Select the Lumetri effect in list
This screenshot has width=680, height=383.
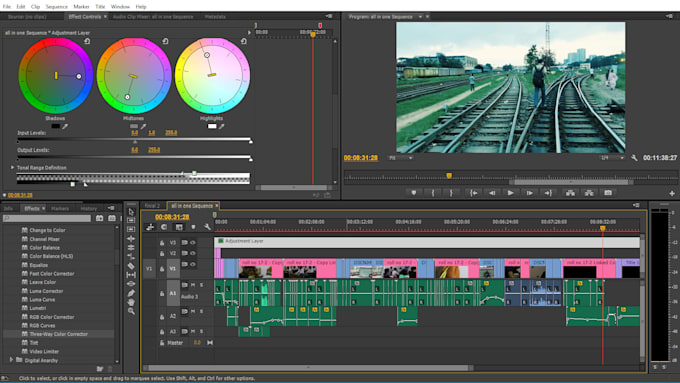[x=38, y=308]
